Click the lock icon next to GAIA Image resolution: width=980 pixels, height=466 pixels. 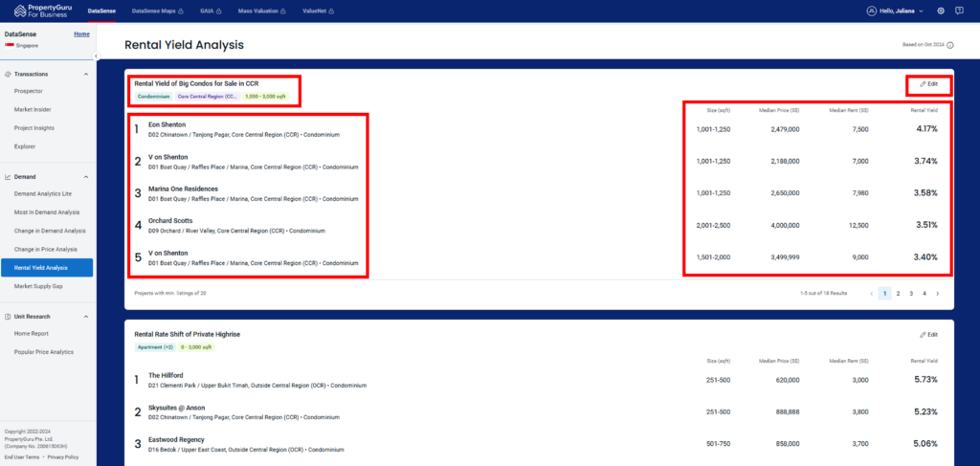point(220,11)
